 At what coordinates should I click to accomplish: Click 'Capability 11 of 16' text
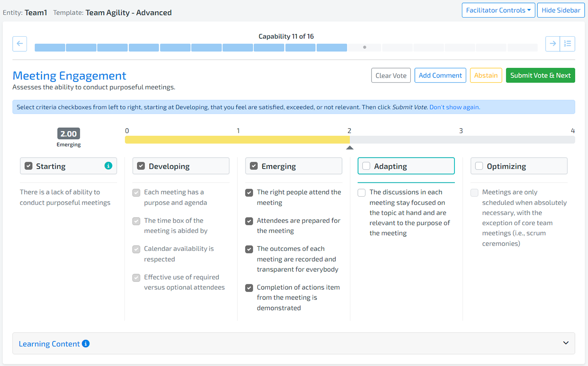pos(286,36)
